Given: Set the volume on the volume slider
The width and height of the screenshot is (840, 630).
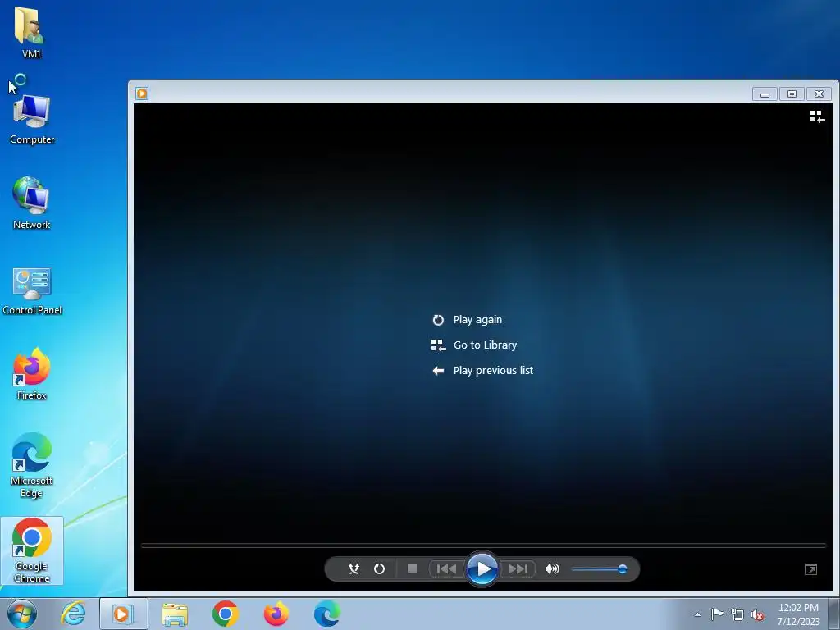Looking at the screenshot, I should (599, 569).
